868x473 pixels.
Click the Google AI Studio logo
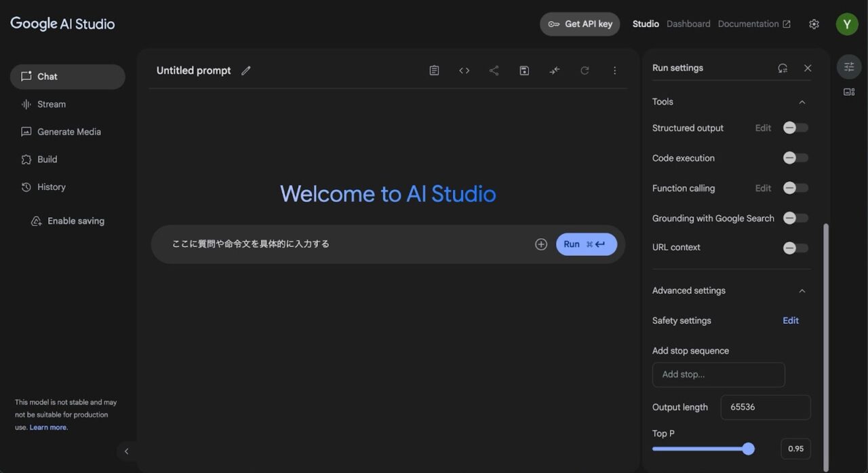pos(62,24)
